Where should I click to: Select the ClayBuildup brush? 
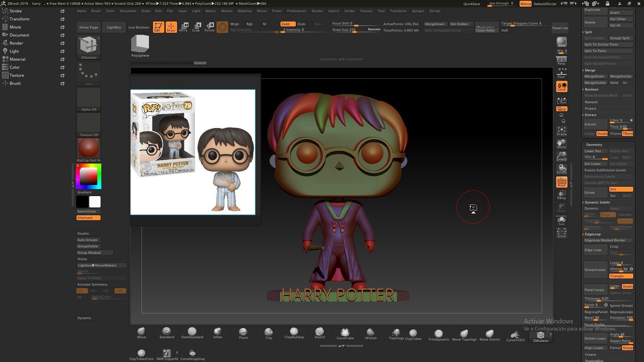pos(294,333)
